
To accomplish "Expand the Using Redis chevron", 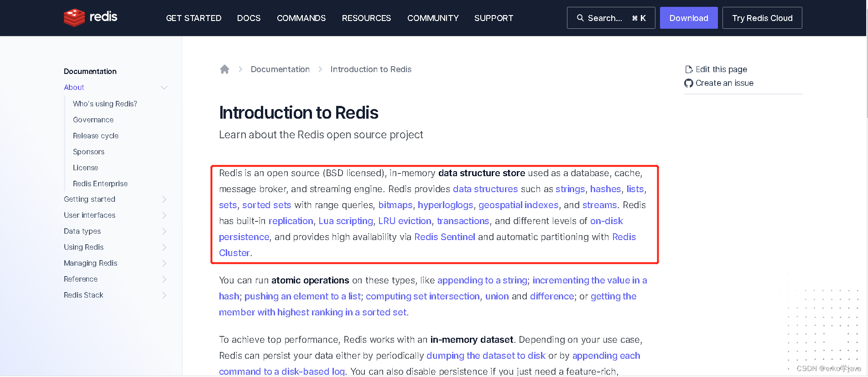I will click(164, 247).
